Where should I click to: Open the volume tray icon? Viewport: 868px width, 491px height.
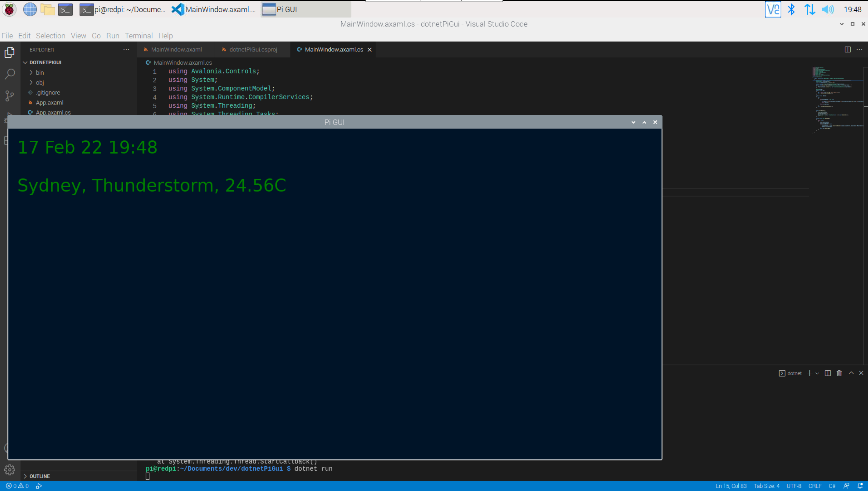tap(827, 9)
